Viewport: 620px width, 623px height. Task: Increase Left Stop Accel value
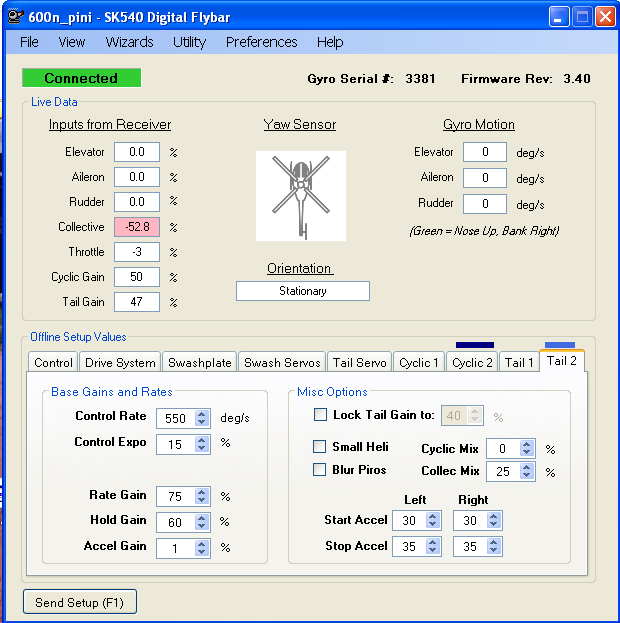pyautogui.click(x=433, y=542)
